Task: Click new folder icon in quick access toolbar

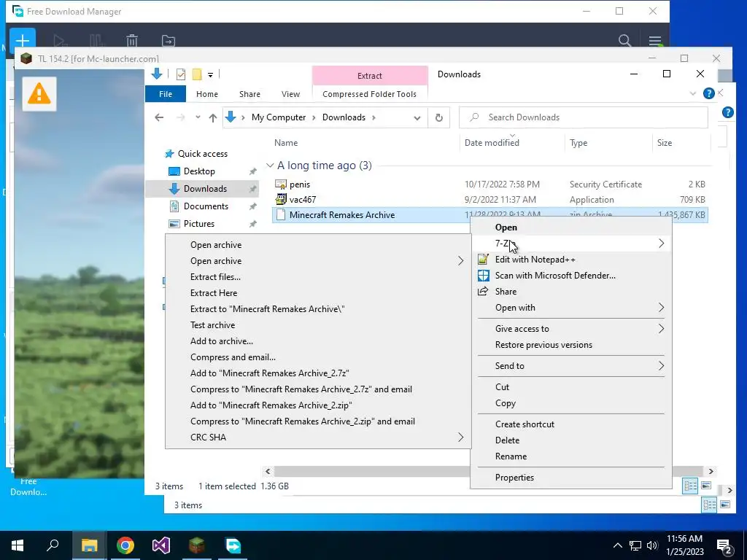Action: coord(197,74)
